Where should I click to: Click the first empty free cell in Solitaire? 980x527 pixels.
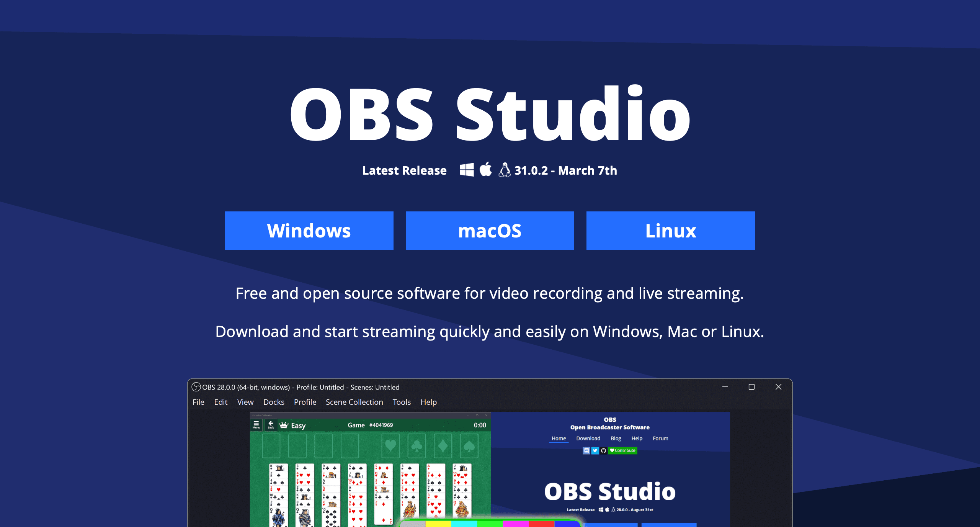[x=271, y=445]
